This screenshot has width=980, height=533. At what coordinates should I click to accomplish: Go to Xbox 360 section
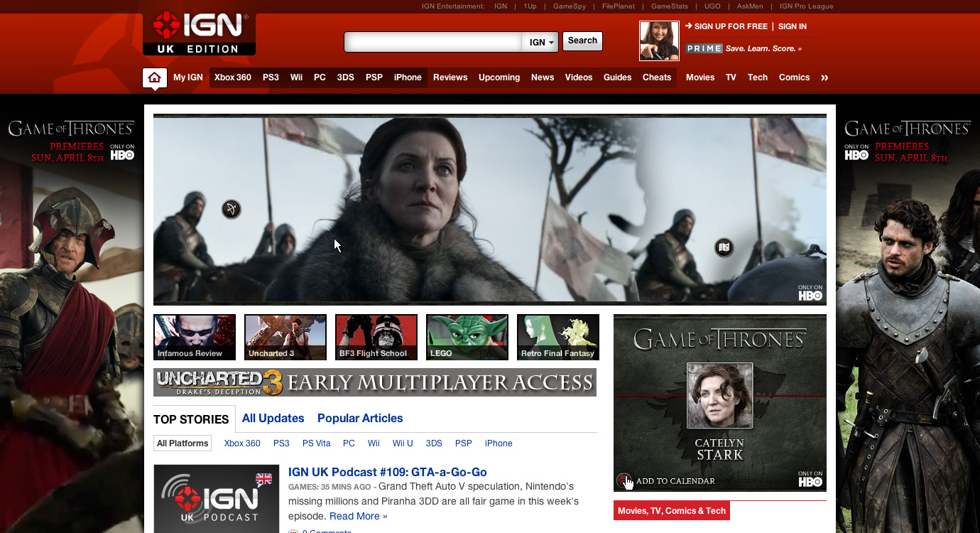233,77
